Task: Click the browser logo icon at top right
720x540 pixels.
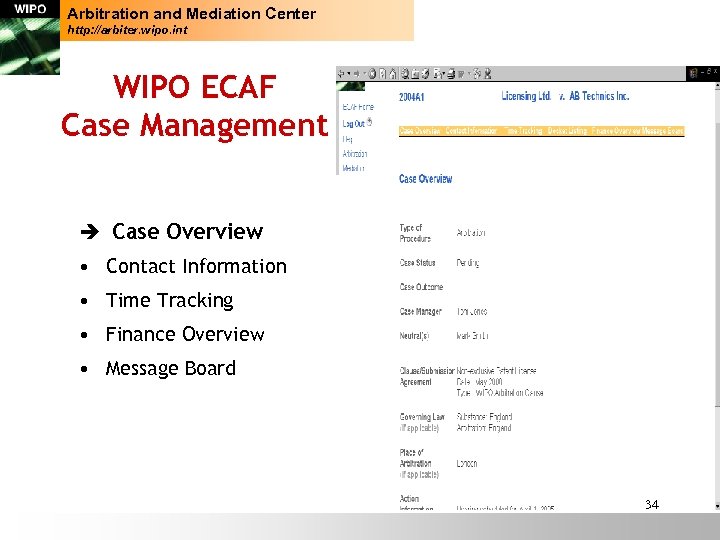Action: coord(693,73)
